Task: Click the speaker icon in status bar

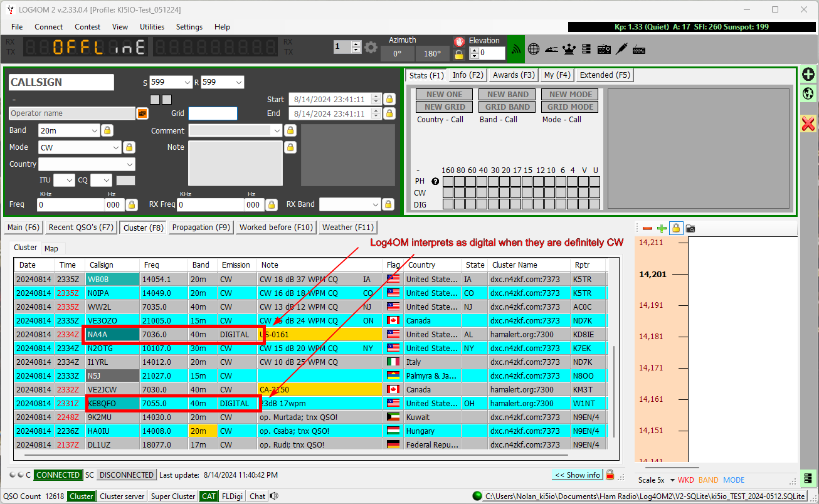Action: [274, 496]
